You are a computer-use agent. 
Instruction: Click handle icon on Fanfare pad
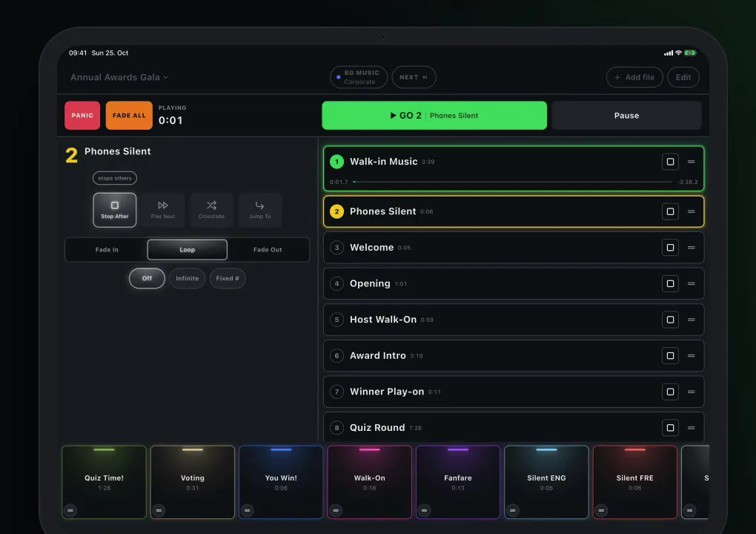click(424, 510)
